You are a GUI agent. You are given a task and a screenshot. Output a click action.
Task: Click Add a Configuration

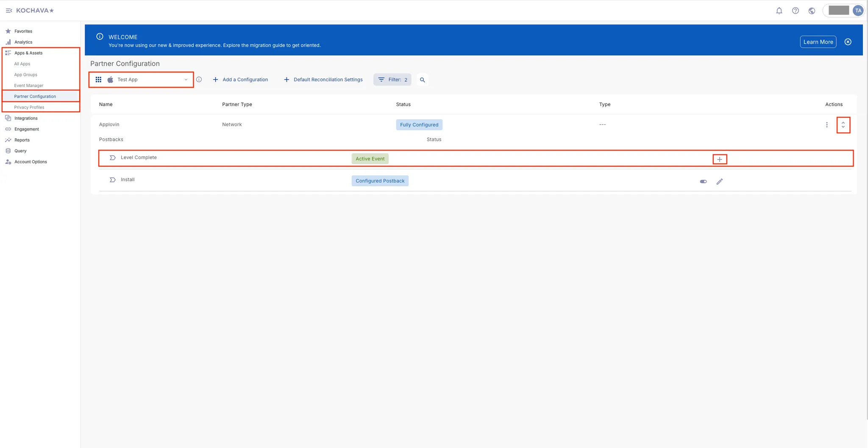tap(240, 79)
